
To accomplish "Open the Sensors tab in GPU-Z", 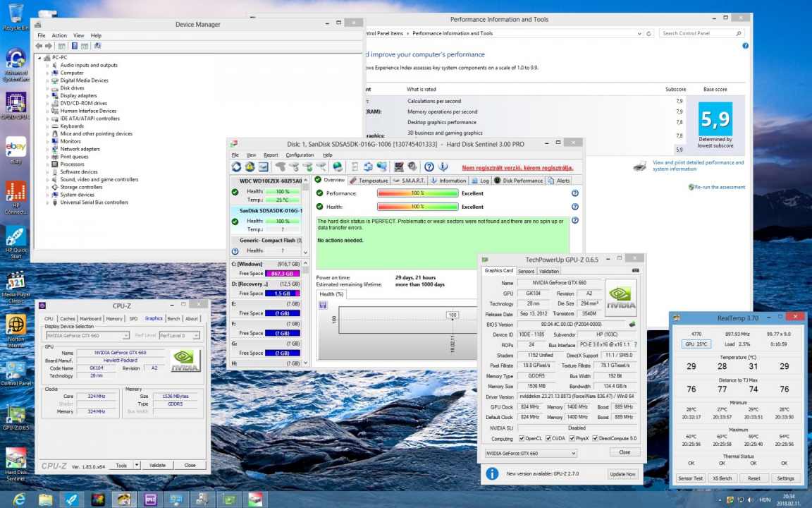I will 526,271.
